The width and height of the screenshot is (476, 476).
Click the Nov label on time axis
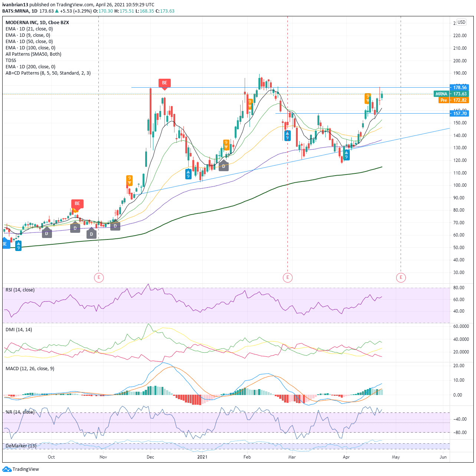pos(103,457)
